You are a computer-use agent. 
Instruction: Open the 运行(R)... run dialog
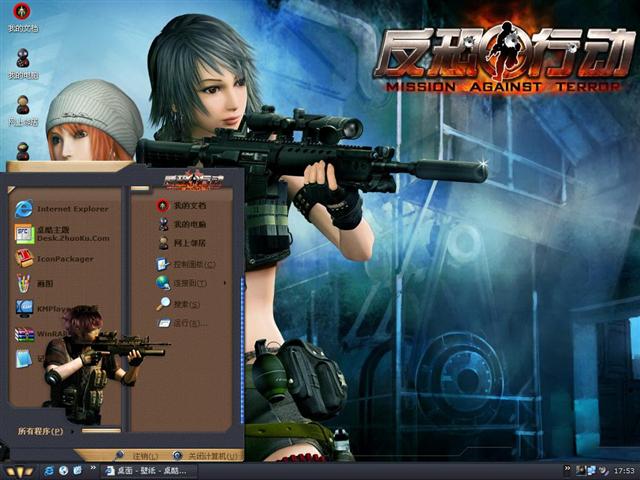[182, 323]
